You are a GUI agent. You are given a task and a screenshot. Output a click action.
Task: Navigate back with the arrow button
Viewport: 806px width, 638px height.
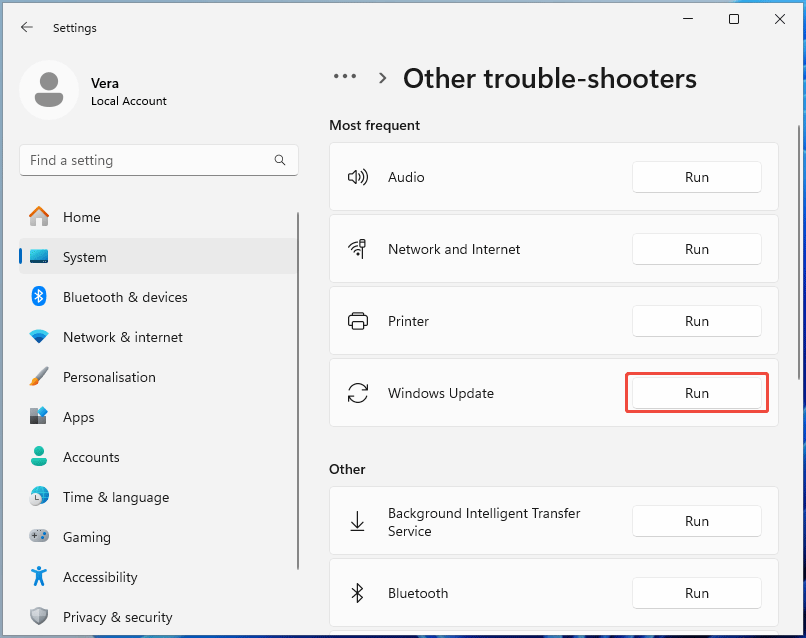click(27, 27)
